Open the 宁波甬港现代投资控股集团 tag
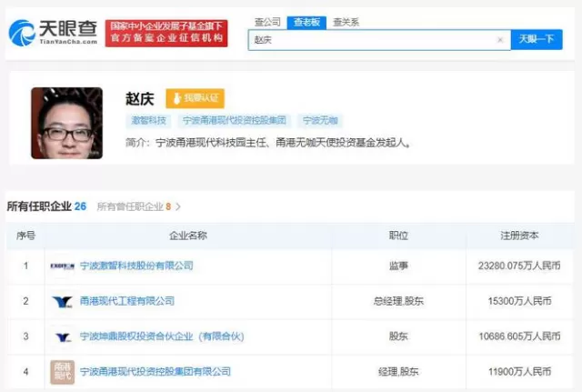The image size is (582, 392). tap(235, 121)
